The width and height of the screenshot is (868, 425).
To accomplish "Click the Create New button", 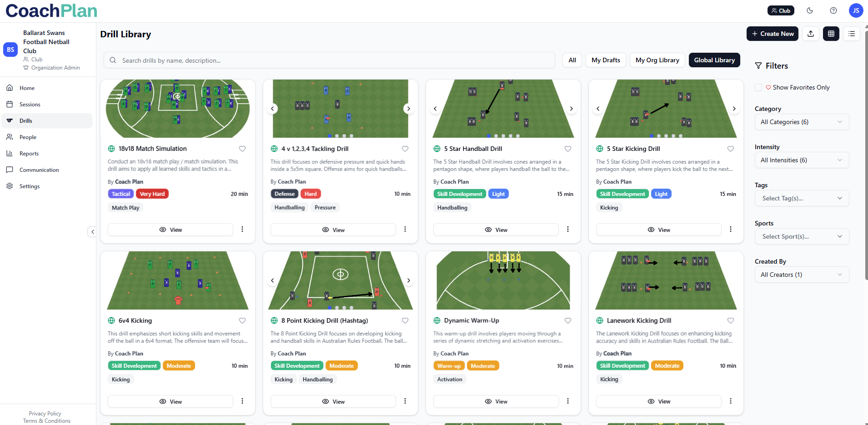I will 773,34.
